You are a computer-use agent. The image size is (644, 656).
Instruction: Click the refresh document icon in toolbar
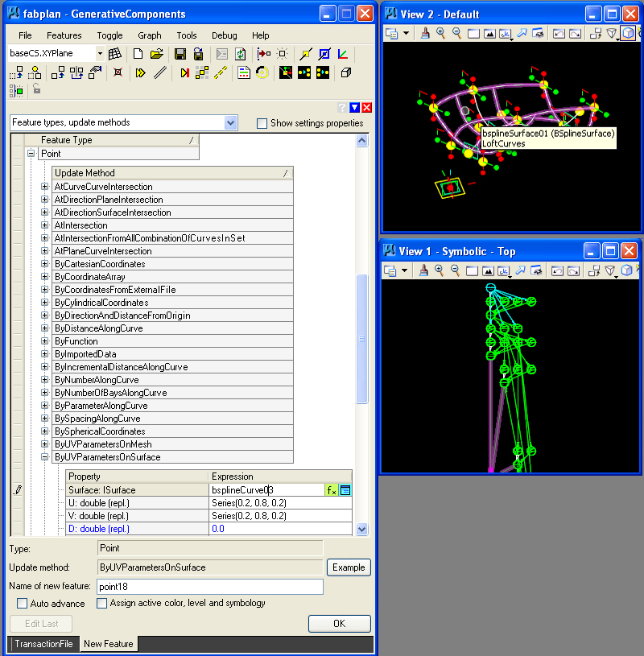(241, 54)
